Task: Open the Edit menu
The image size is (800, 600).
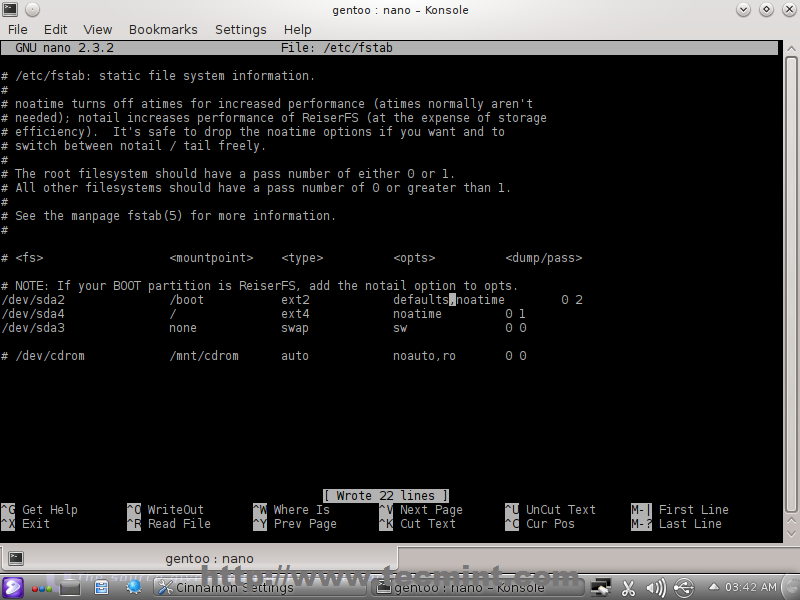Action: pyautogui.click(x=55, y=30)
